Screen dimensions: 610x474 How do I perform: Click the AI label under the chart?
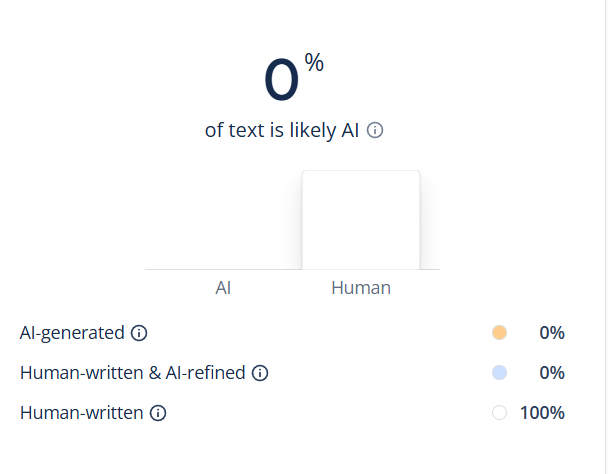pos(223,288)
